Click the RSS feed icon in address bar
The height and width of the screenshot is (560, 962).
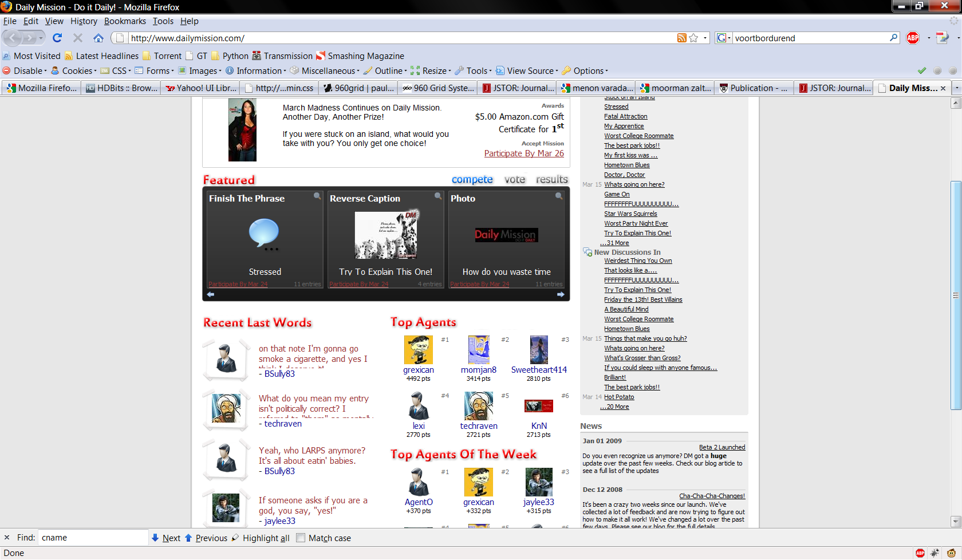(682, 38)
